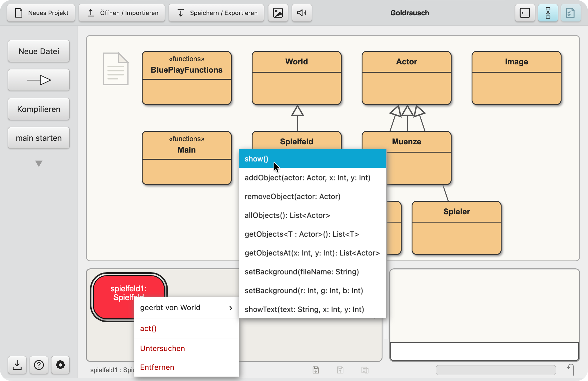
Task: Expand the 'geerbt von World' submenu
Action: (186, 308)
